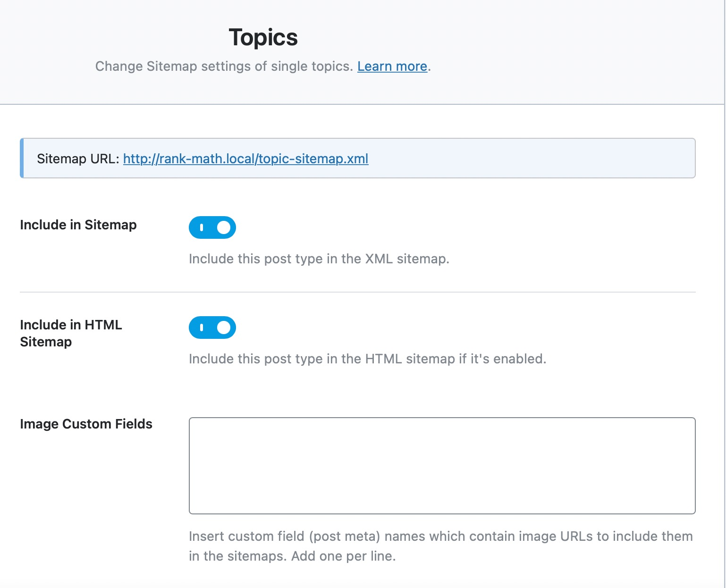Click the "Include in Sitemap" label
The image size is (726, 588).
(x=78, y=225)
